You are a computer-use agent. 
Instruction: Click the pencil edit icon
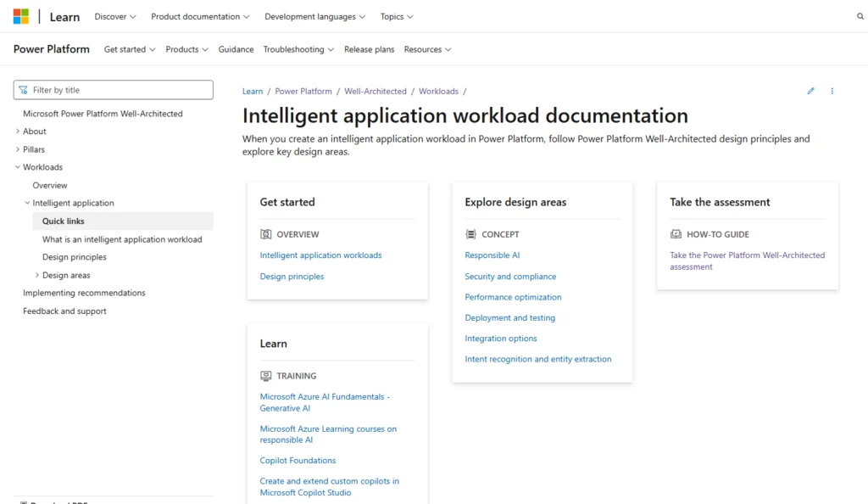pos(810,91)
